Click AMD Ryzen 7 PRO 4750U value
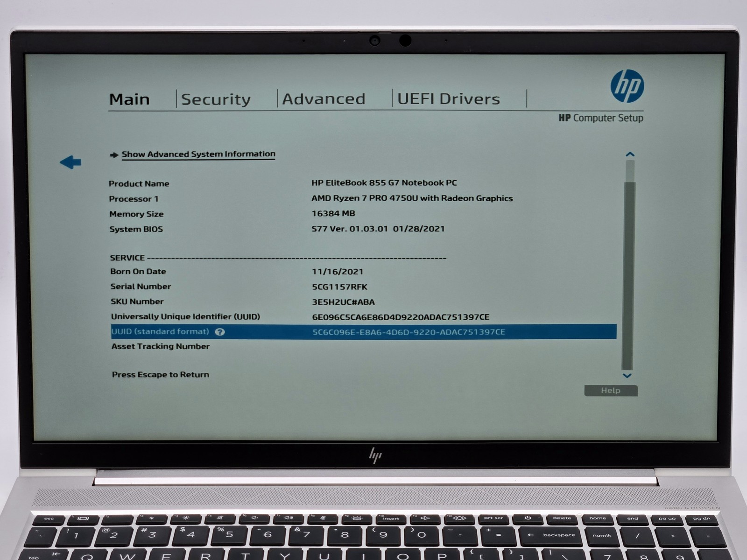Viewport: 747px width, 560px height. click(x=412, y=198)
